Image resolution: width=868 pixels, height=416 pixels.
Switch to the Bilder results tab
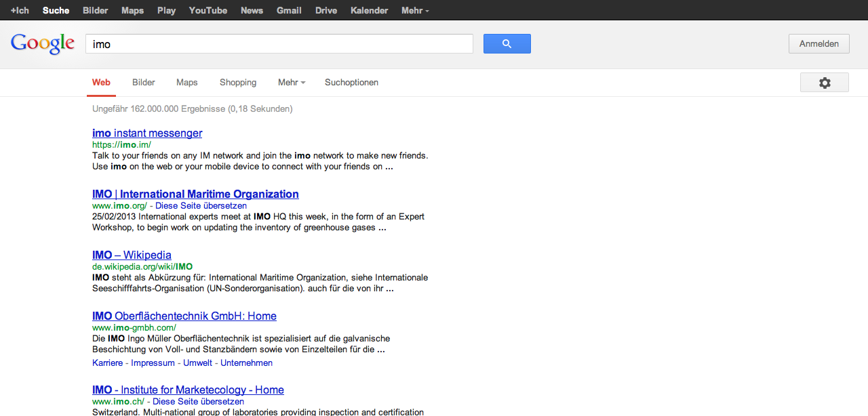pos(143,83)
